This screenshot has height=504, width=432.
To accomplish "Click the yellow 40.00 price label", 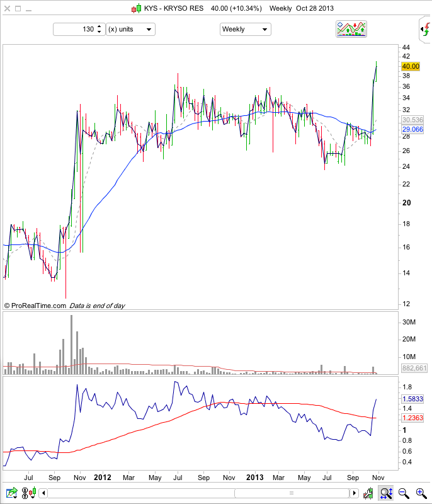I will 411,67.
